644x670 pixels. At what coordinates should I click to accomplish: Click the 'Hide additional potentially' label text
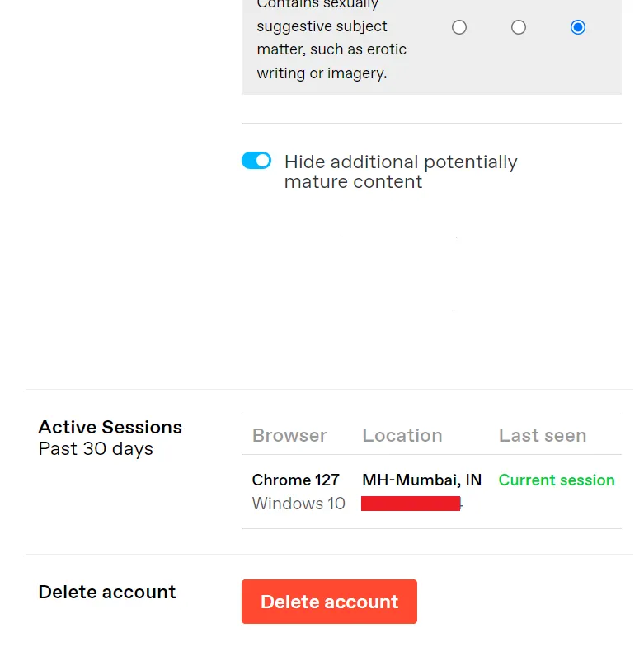click(401, 162)
